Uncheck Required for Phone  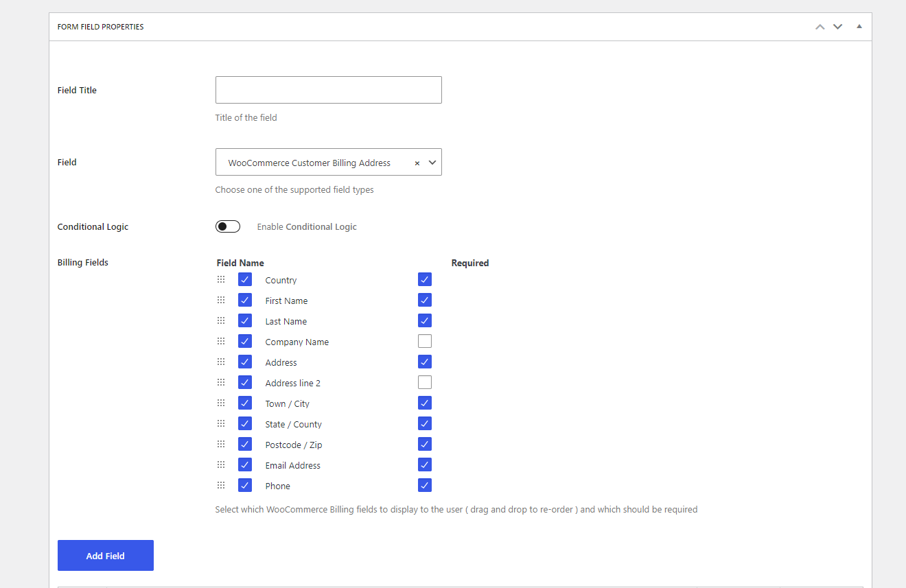pyautogui.click(x=425, y=485)
